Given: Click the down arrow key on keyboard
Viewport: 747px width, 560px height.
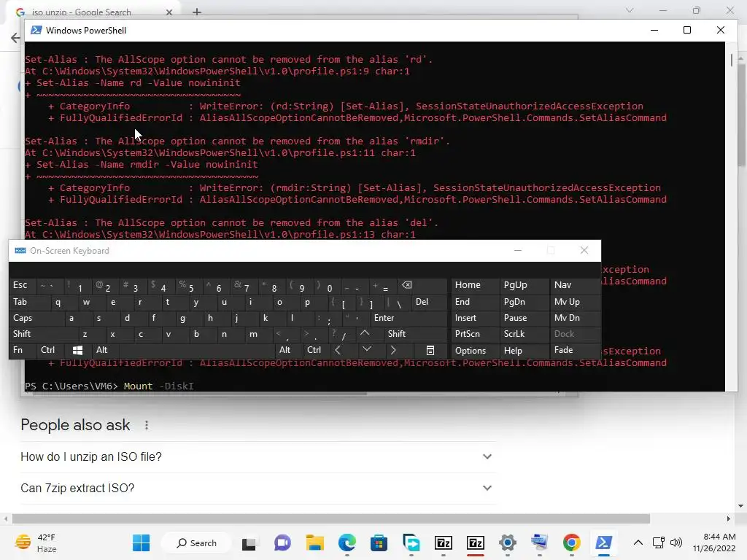Looking at the screenshot, I should [x=366, y=350].
